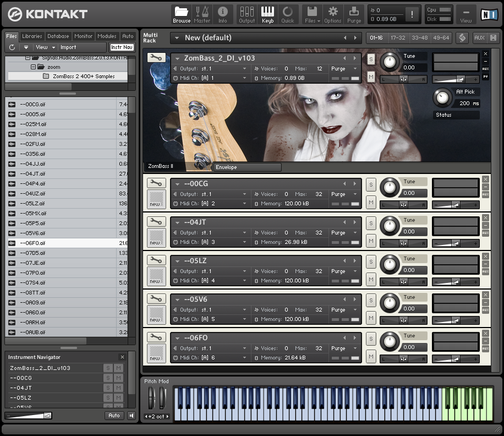Open Midi Ch dropdown of --05LZ instrument
Image resolution: width=504 pixels, height=436 pixels.
click(244, 281)
